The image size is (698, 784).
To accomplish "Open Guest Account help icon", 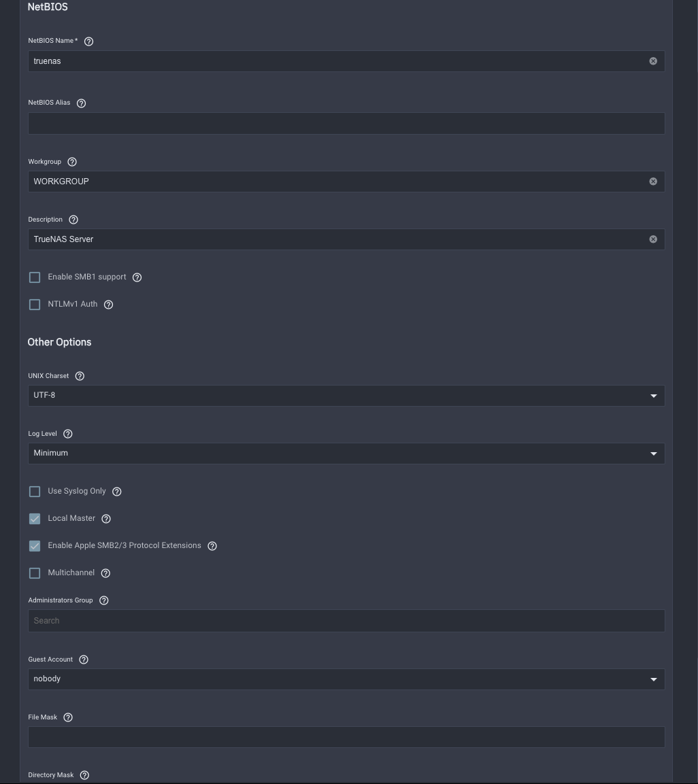I will (x=84, y=660).
